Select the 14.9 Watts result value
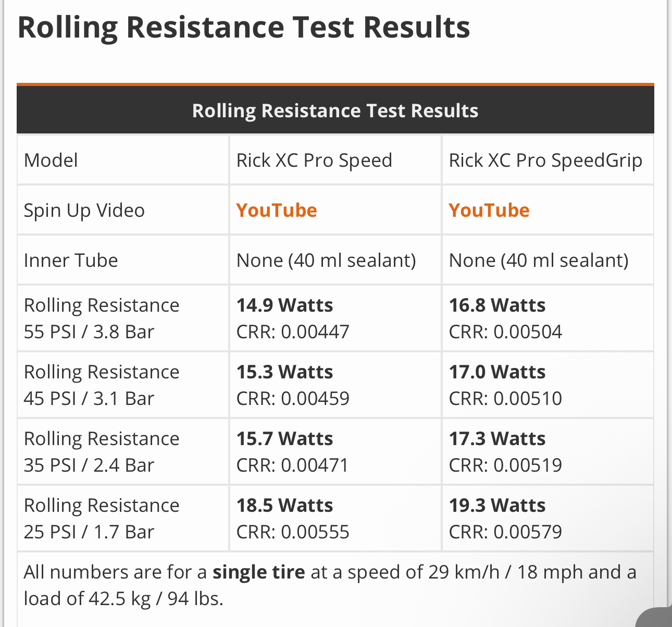The image size is (672, 627). [285, 305]
